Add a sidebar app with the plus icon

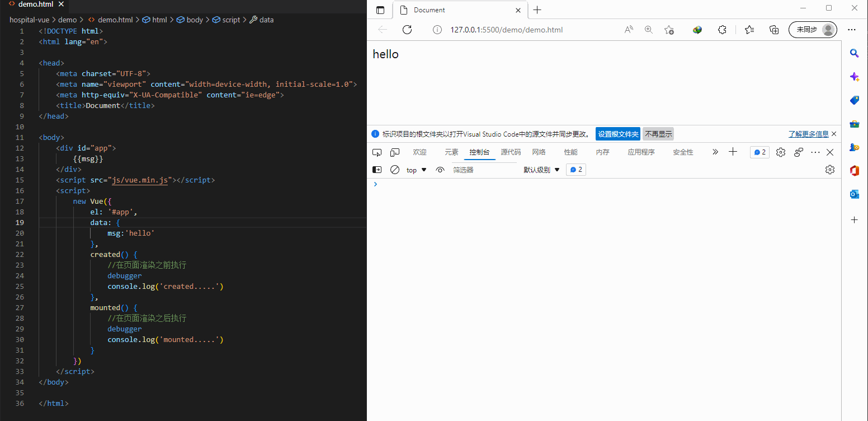tap(854, 220)
